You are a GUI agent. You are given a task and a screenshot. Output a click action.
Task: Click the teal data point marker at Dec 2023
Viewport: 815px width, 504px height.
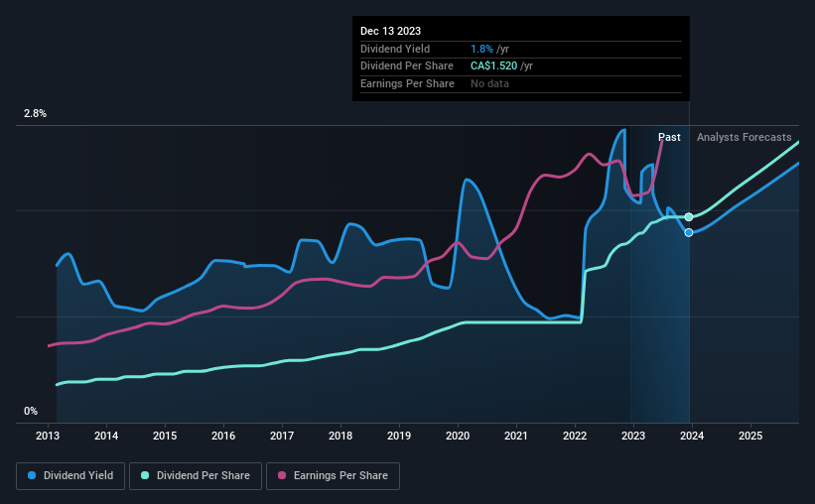689,217
